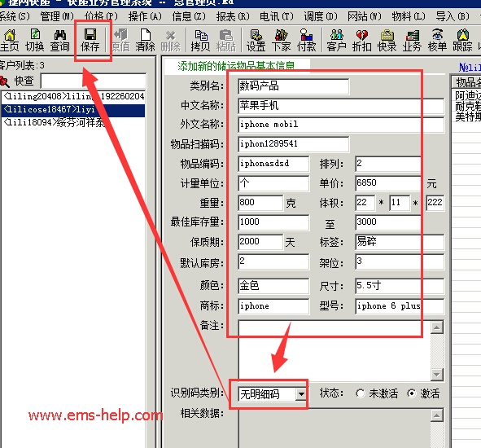This screenshot has width=481, height=448.
Task: Click the 单价 field with 6850
Action: point(388,183)
